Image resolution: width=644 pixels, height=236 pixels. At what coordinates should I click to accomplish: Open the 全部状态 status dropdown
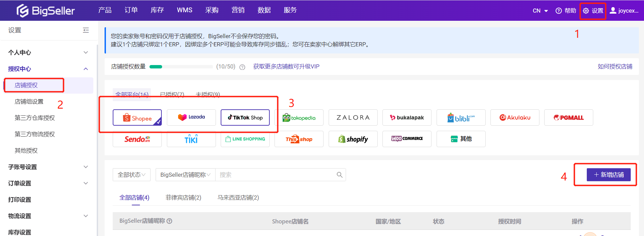(132, 175)
